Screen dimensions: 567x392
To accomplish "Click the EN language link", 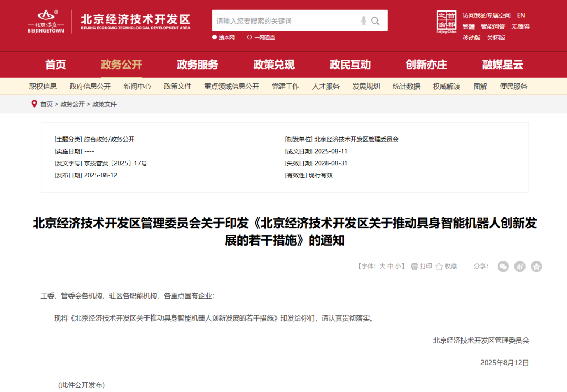I will pos(521,15).
